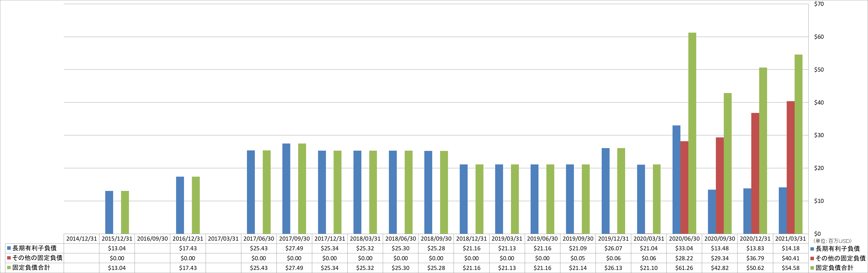This screenshot has width=868, height=273.
Task: Click the red bar for 2020/09/30
Action: click(720, 185)
